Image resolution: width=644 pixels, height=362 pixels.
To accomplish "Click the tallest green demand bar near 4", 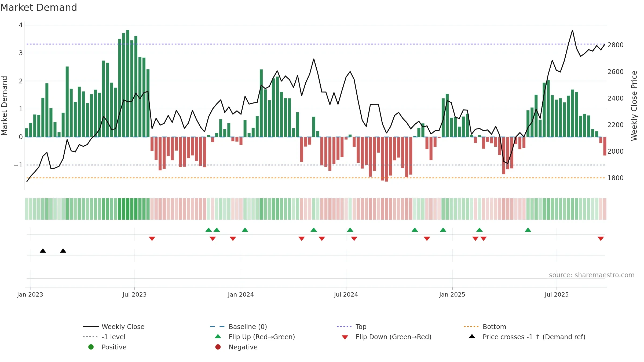I will [128, 83].
